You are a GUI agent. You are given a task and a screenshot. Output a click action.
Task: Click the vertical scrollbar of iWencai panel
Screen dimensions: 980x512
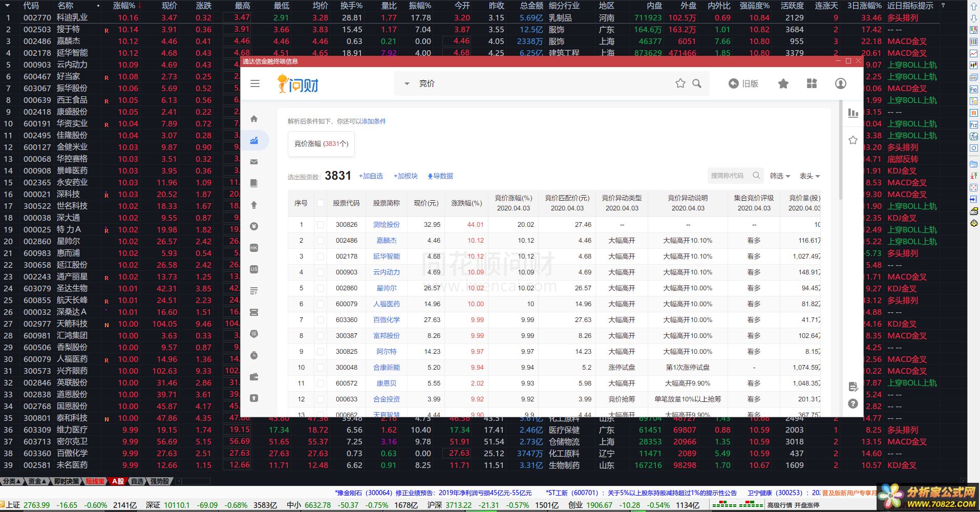[840, 150]
